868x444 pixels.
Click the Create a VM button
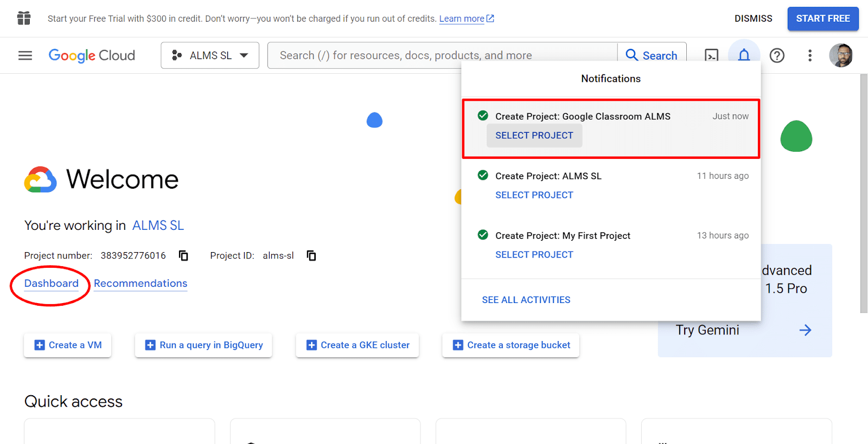tap(68, 345)
